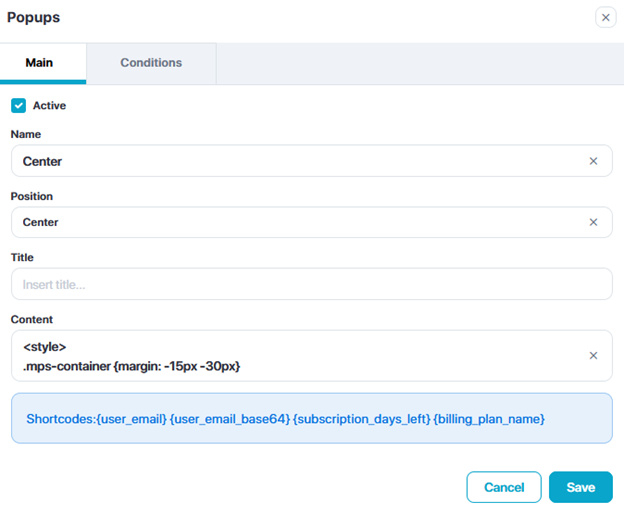The width and height of the screenshot is (624, 514).
Task: Select the Main tab
Action: pyautogui.click(x=39, y=63)
